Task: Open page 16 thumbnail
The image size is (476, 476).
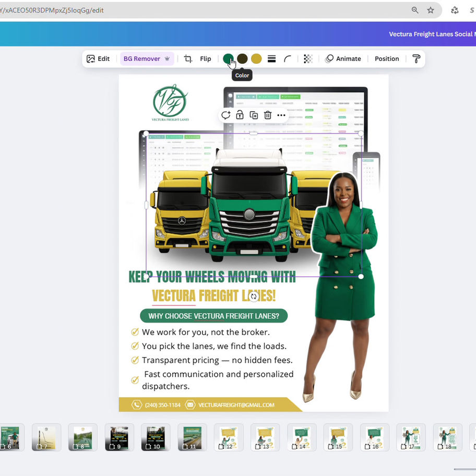Action: [375, 437]
